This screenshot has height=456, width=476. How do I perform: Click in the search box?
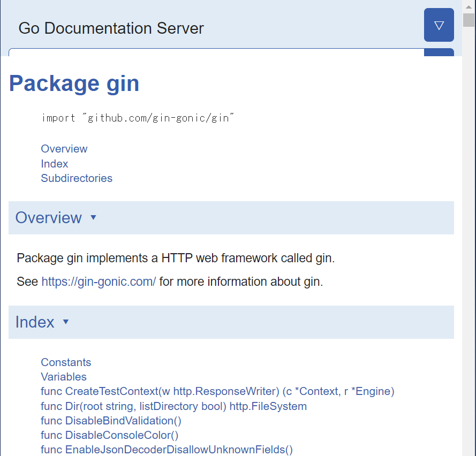click(216, 52)
